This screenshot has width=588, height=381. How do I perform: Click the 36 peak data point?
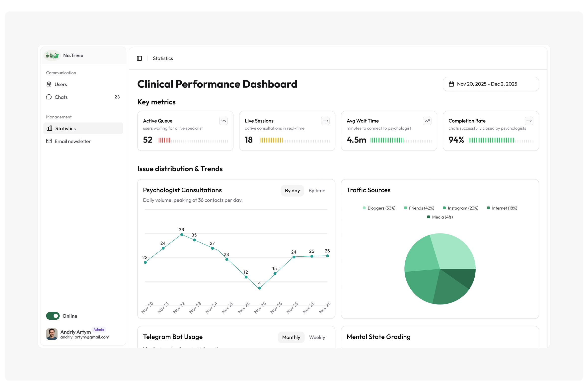click(x=182, y=235)
